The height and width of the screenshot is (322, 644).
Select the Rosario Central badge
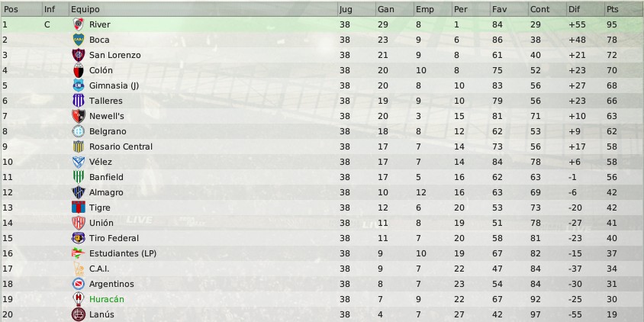click(x=78, y=147)
